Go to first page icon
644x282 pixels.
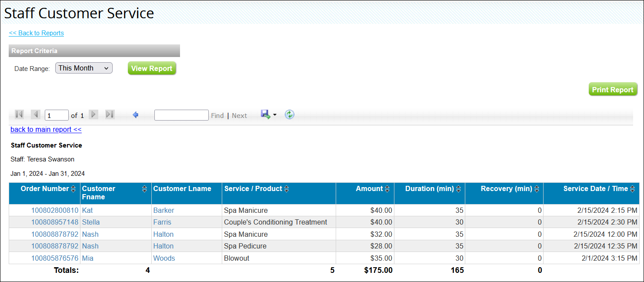tap(19, 114)
